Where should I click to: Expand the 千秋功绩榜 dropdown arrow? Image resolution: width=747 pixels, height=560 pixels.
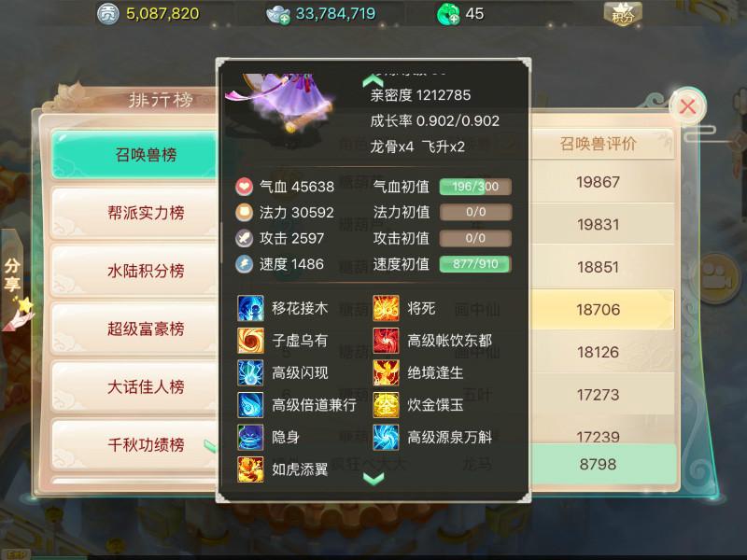210,446
